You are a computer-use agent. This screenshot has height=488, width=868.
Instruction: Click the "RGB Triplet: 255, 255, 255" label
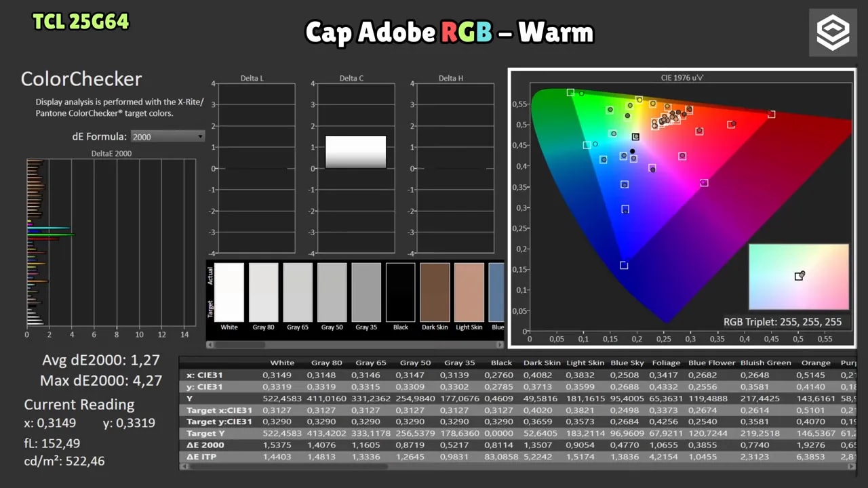point(783,322)
